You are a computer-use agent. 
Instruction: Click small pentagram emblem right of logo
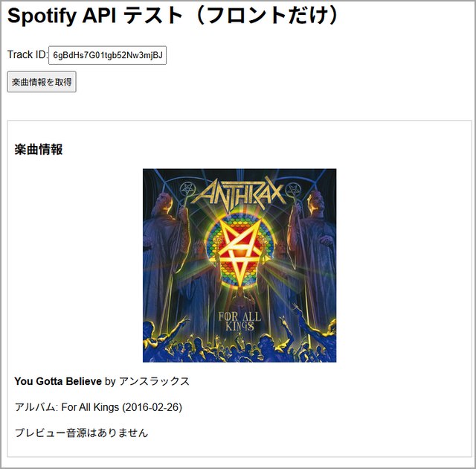(x=292, y=190)
